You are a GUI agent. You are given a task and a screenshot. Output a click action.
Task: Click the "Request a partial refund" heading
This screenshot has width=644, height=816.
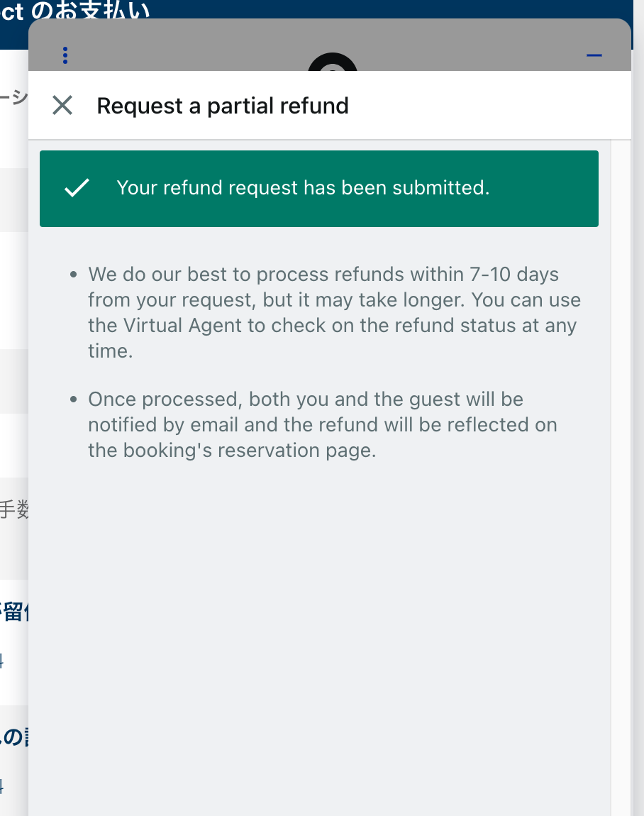click(x=223, y=106)
